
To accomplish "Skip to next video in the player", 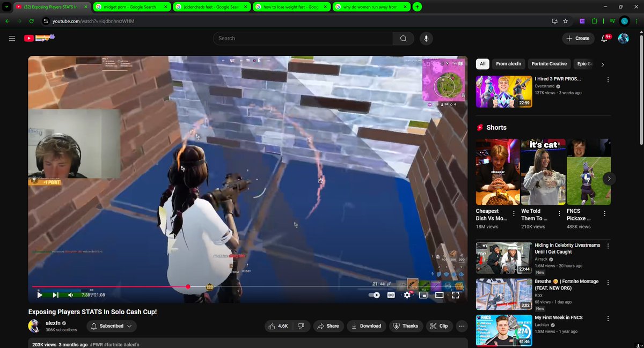I will (x=55, y=295).
